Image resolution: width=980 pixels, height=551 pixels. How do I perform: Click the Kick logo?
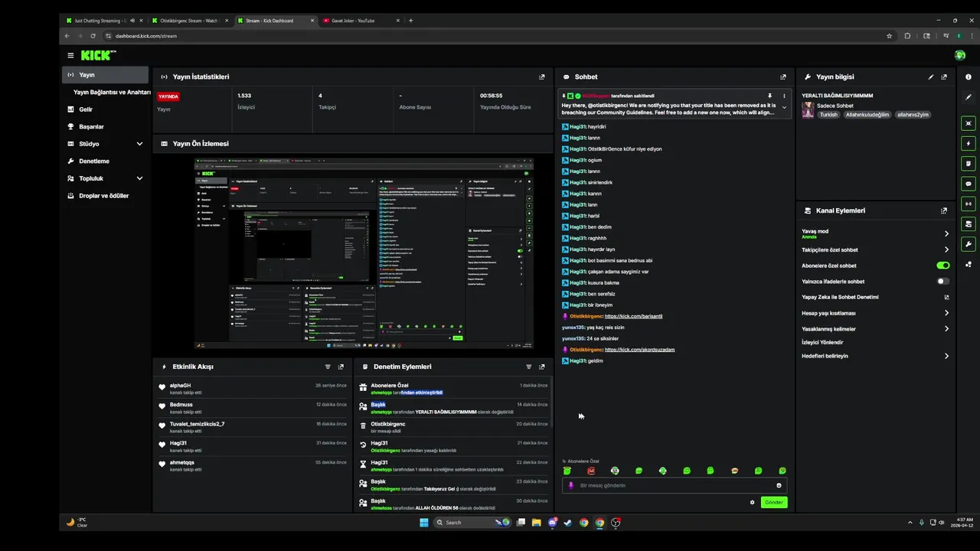coord(98,55)
